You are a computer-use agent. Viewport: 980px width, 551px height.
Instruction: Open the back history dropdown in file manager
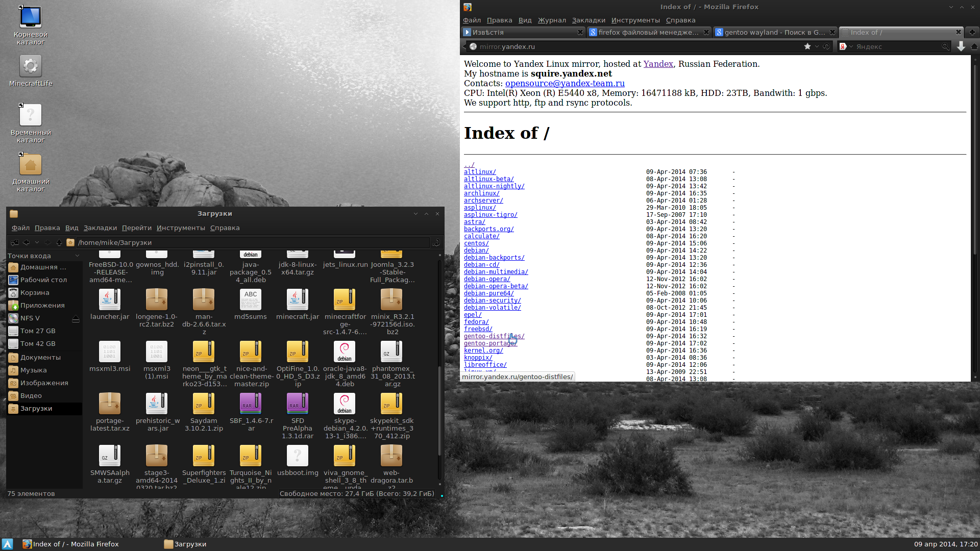click(x=37, y=242)
